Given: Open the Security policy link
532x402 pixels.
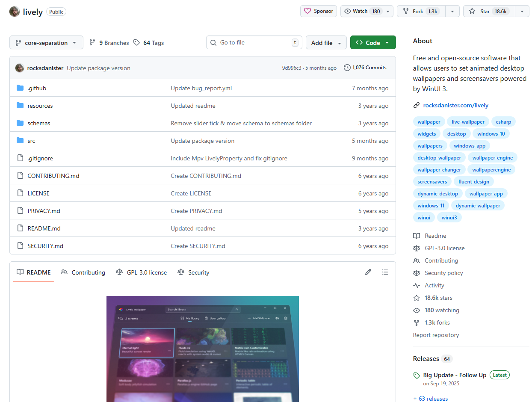Looking at the screenshot, I should (x=438, y=273).
